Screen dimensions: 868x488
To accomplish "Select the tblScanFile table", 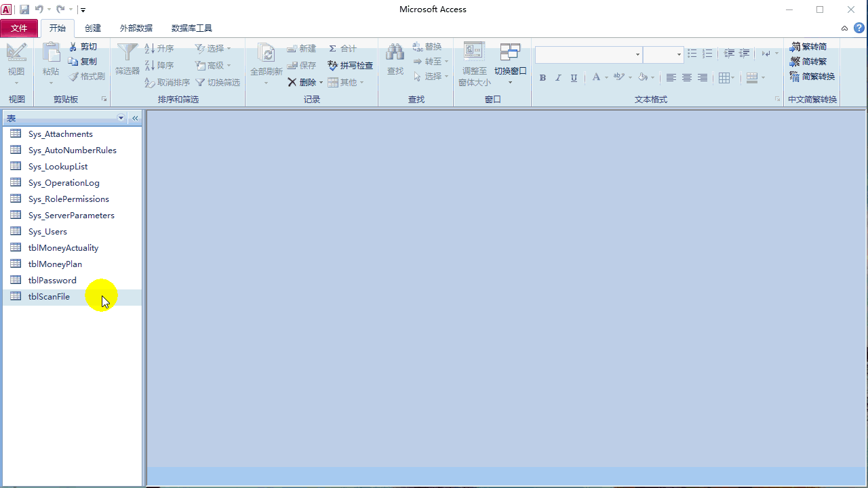I will (73, 297).
